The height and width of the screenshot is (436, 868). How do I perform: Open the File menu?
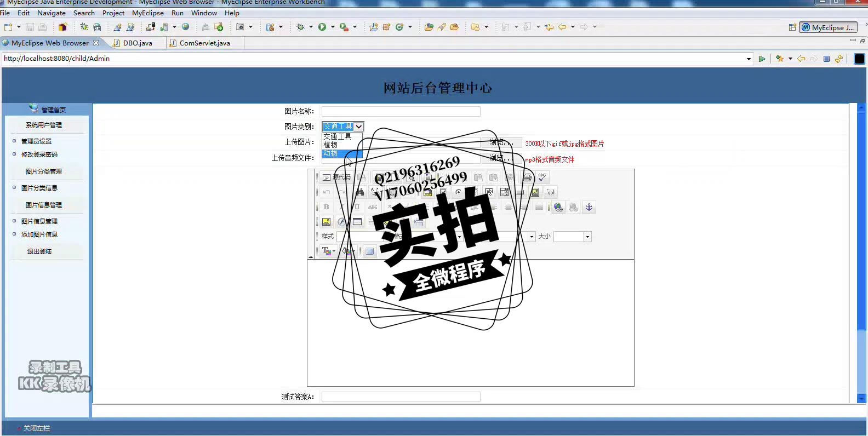coord(5,13)
